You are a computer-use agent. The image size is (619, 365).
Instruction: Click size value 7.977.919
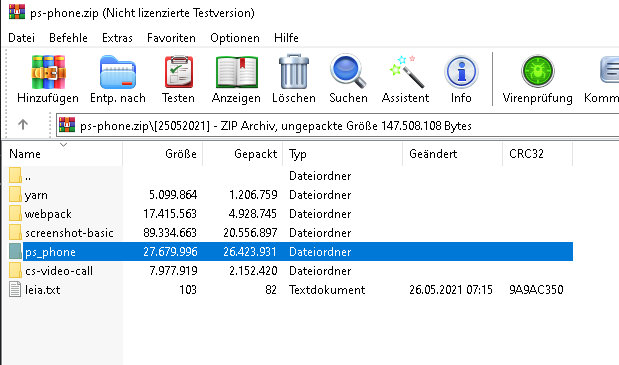click(173, 271)
